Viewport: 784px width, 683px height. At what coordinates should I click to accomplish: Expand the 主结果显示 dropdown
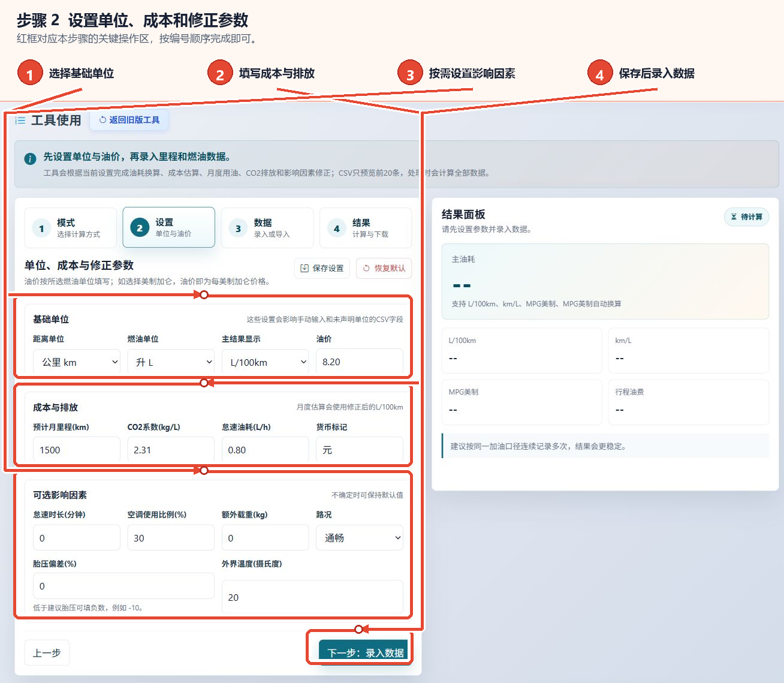tap(265, 362)
